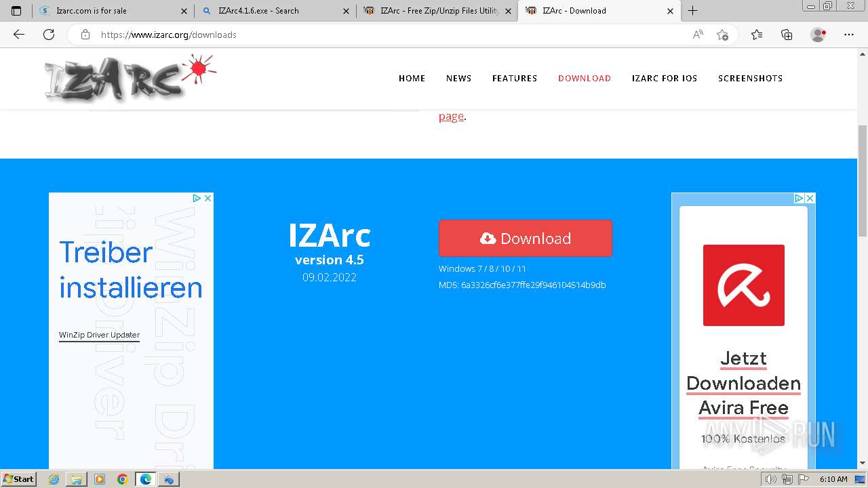Close the left WinZip ad
The image size is (868, 488).
pos(208,198)
